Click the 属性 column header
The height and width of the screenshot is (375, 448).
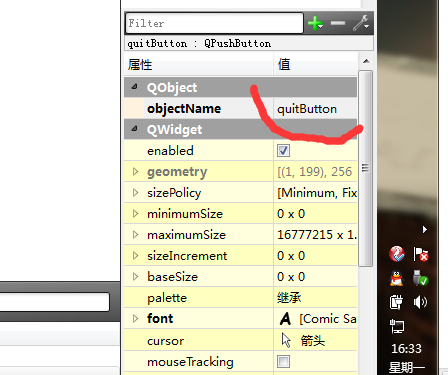(199, 64)
